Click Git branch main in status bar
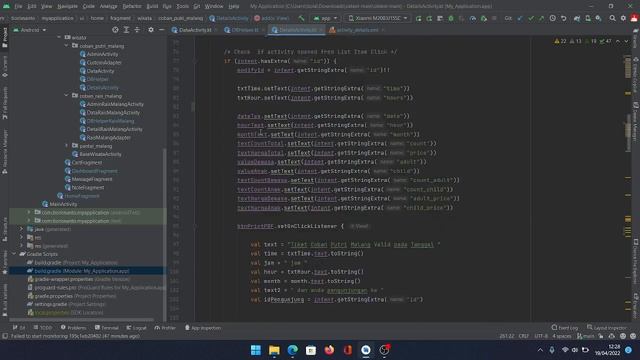 tap(586, 336)
